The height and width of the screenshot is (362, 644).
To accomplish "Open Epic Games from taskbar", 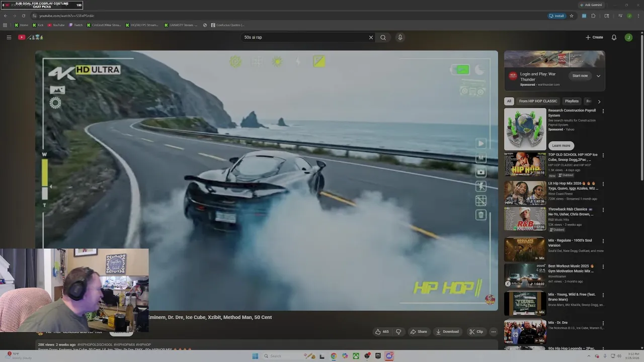I will pos(378,356).
